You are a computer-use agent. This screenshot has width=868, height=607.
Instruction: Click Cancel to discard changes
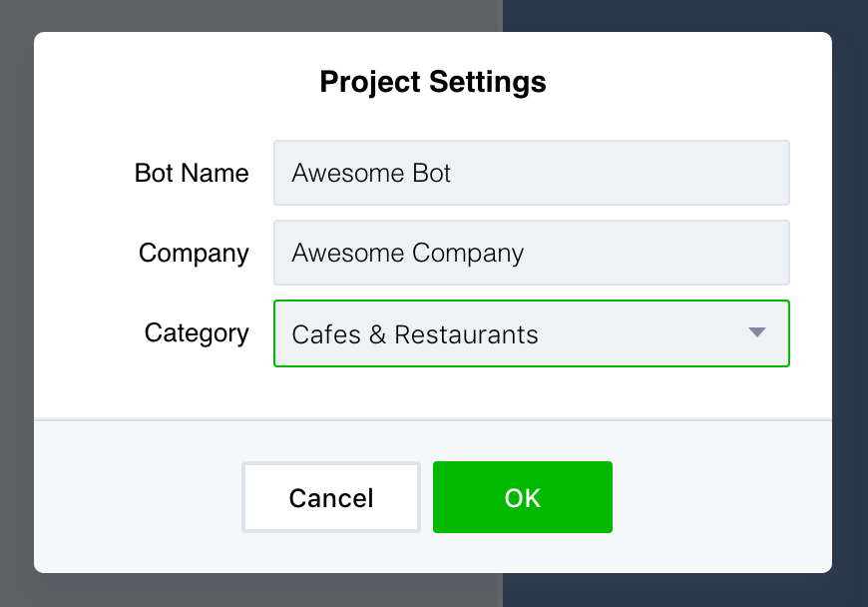pyautogui.click(x=330, y=496)
